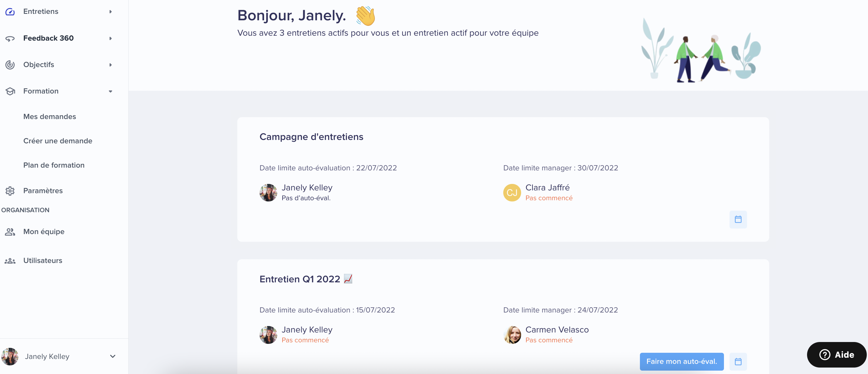Open calendar icon in Entretien Q1 2022 card
This screenshot has height=374, width=868.
click(738, 362)
